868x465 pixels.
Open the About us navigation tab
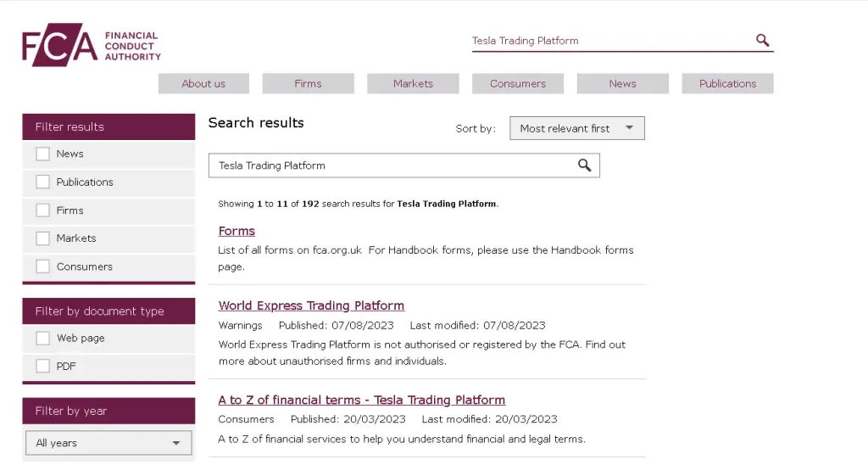203,84
